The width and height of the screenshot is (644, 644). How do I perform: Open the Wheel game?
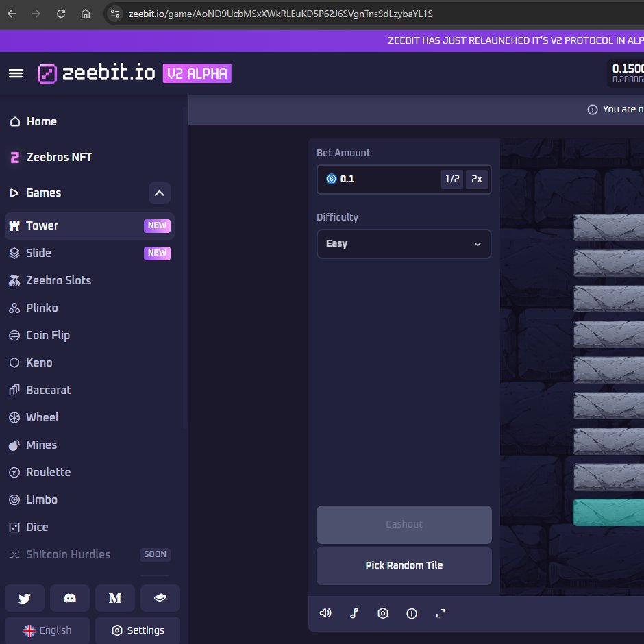pyautogui.click(x=90, y=418)
